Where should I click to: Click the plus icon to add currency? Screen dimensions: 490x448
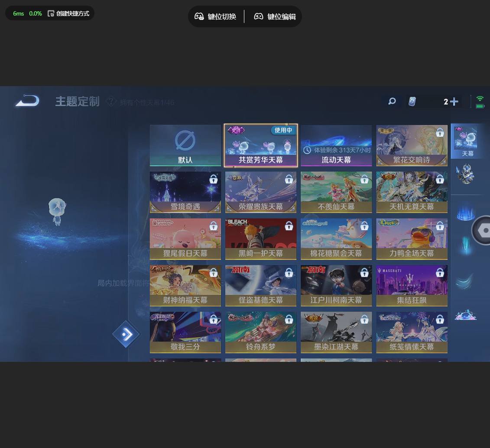454,101
